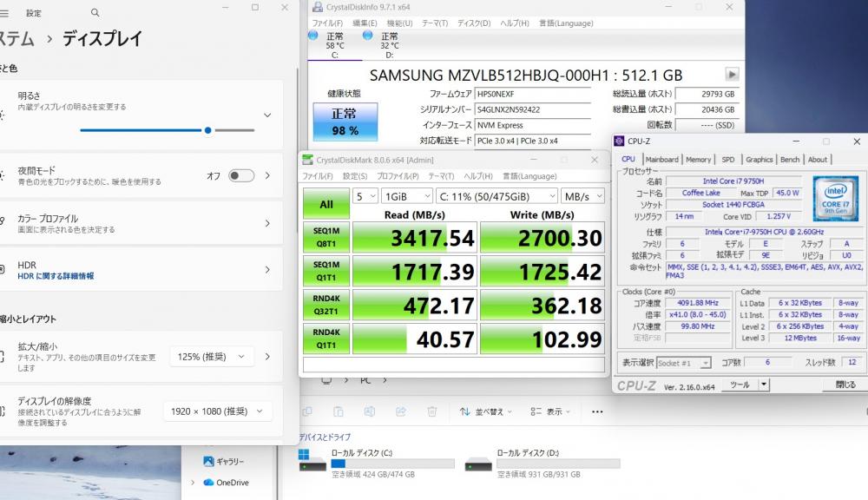
Task: Click the search icon in Settings title bar
Action: 95,13
